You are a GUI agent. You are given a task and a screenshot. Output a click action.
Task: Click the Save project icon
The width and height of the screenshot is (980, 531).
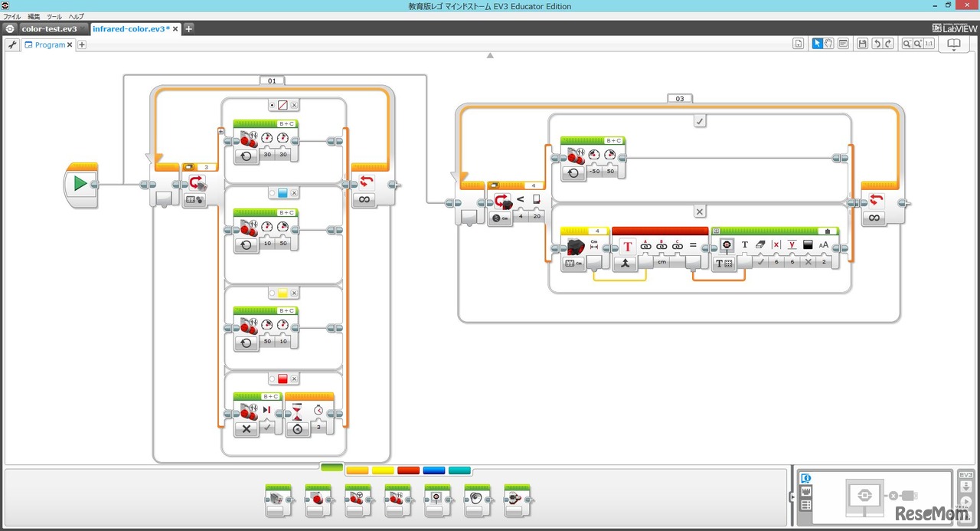tap(863, 44)
